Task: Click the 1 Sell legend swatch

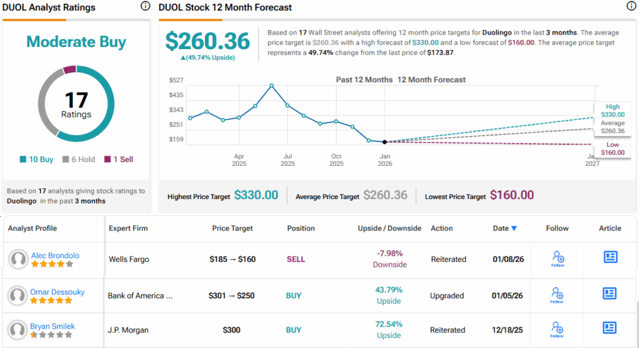Action: coord(108,160)
